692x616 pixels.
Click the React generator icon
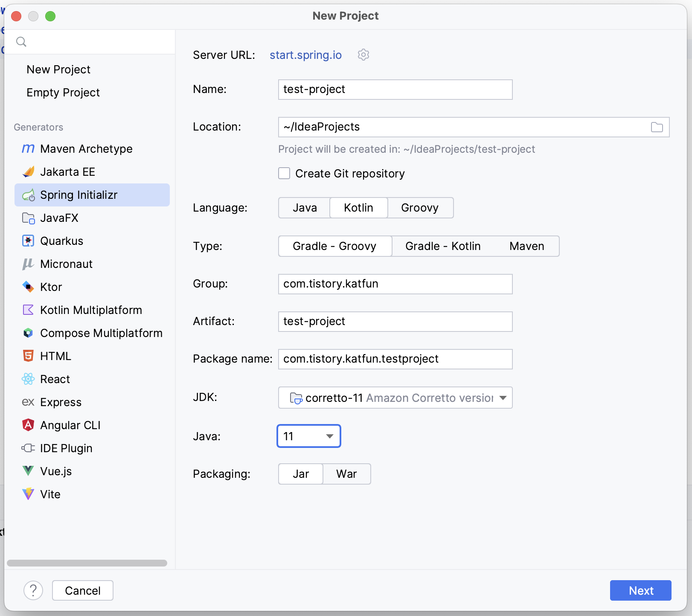(x=28, y=379)
